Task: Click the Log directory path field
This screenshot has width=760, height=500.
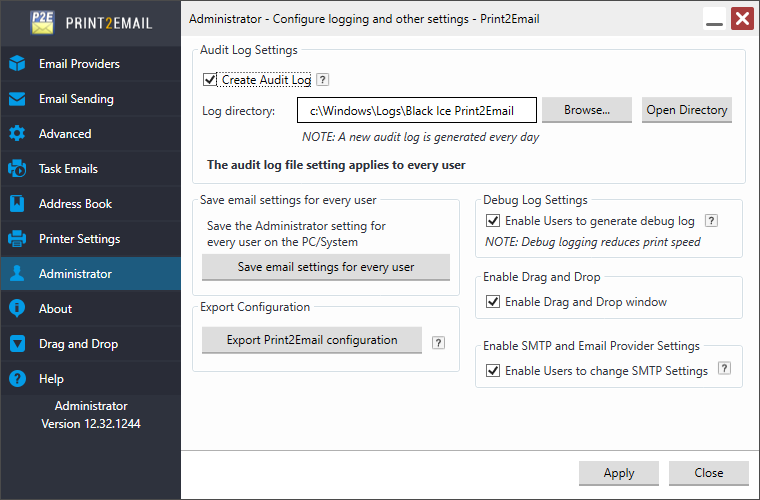Action: (417, 110)
